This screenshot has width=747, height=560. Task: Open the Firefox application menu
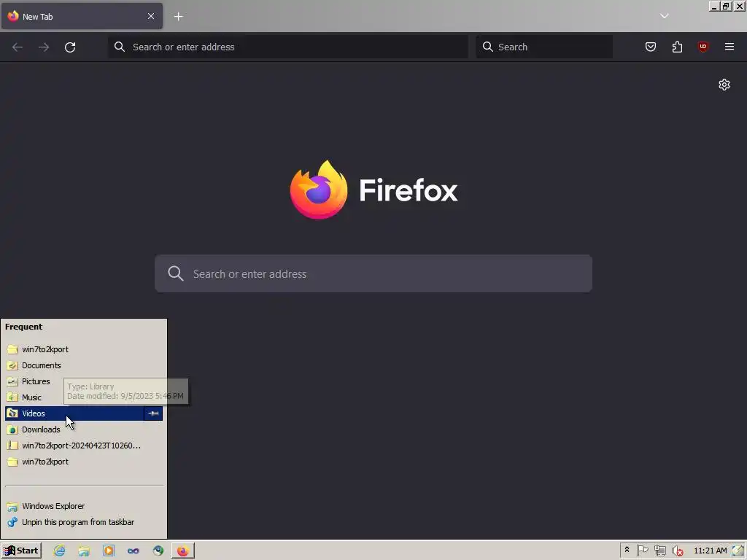click(x=729, y=47)
